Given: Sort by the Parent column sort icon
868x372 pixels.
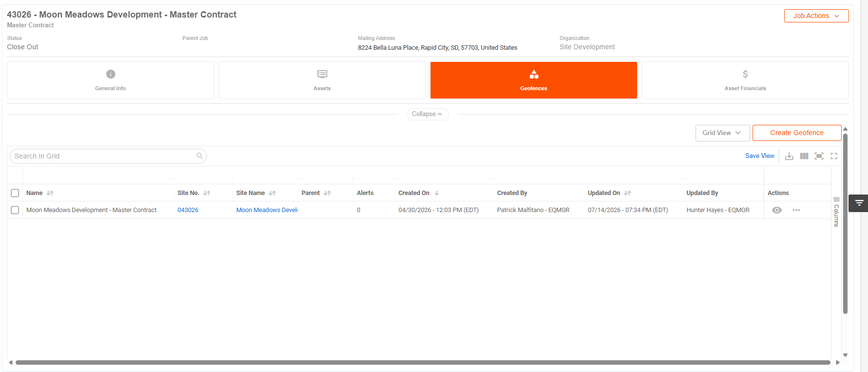Looking at the screenshot, I should click(x=327, y=193).
